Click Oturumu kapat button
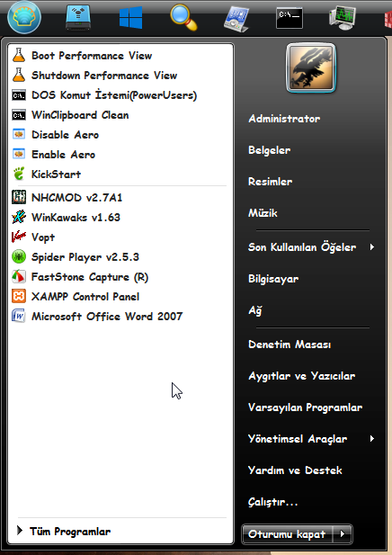 (x=287, y=534)
